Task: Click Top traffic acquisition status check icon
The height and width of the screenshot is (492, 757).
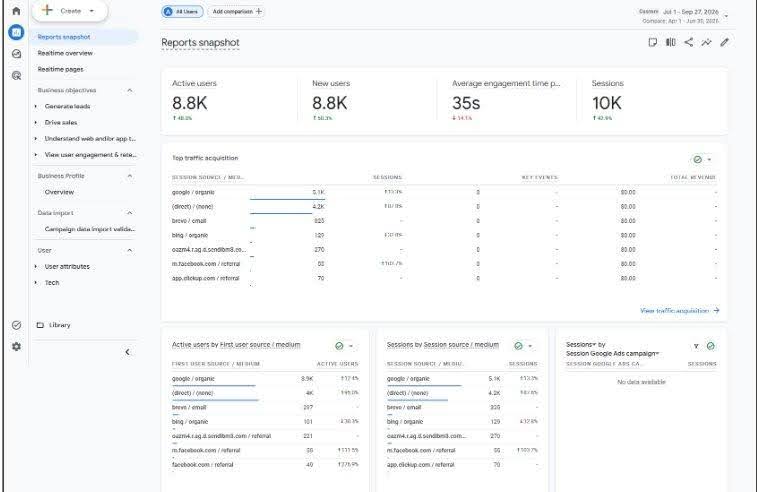Action: tap(697, 159)
